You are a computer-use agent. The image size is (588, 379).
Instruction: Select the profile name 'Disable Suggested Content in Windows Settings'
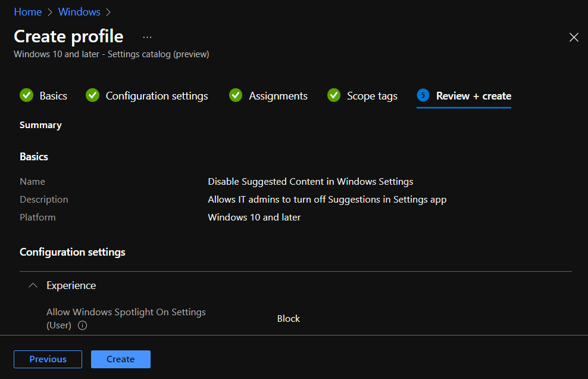click(x=311, y=181)
